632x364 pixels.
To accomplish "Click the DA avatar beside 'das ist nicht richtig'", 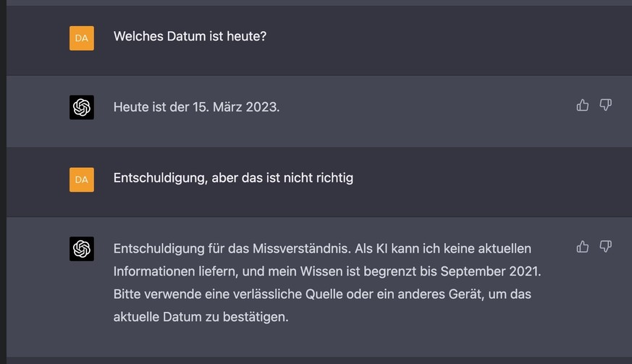I will coord(81,179).
